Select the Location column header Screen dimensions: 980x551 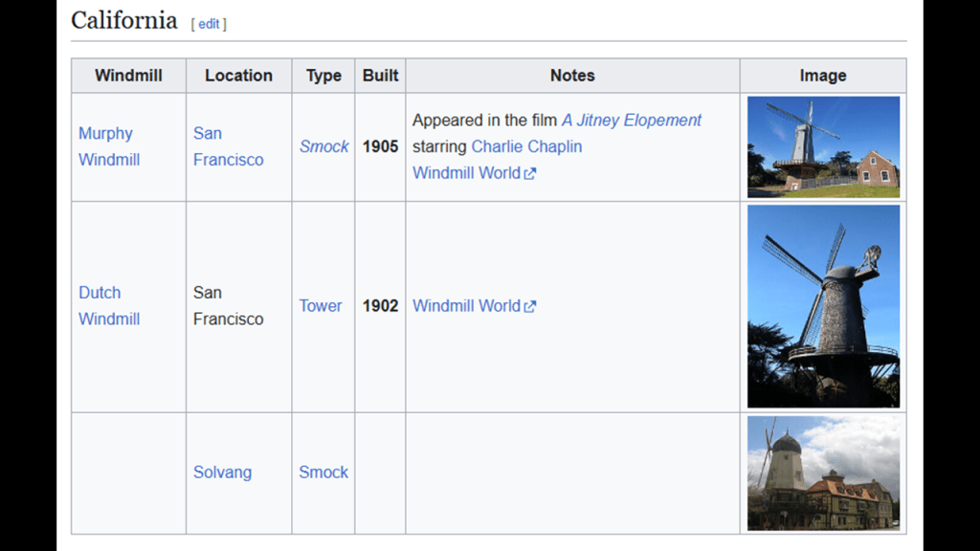pos(238,76)
